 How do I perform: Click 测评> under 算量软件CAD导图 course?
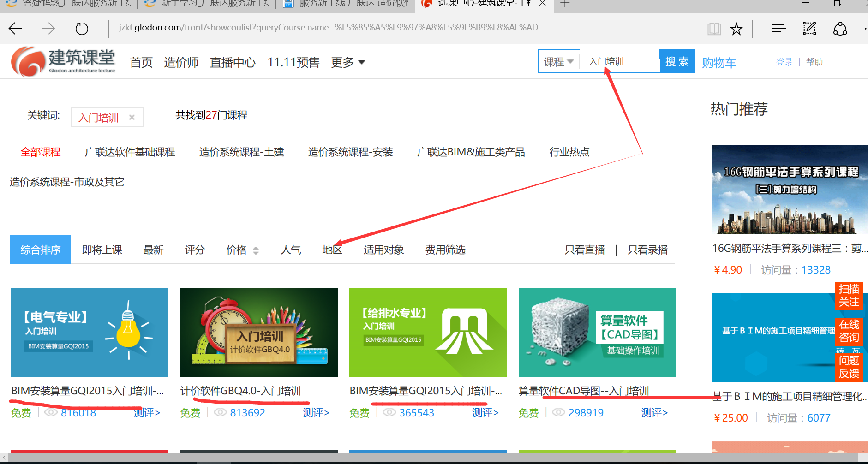(654, 412)
